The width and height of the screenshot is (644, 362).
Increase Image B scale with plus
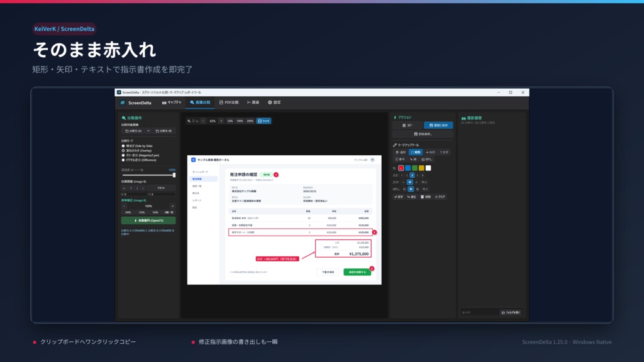pyautogui.click(x=172, y=206)
